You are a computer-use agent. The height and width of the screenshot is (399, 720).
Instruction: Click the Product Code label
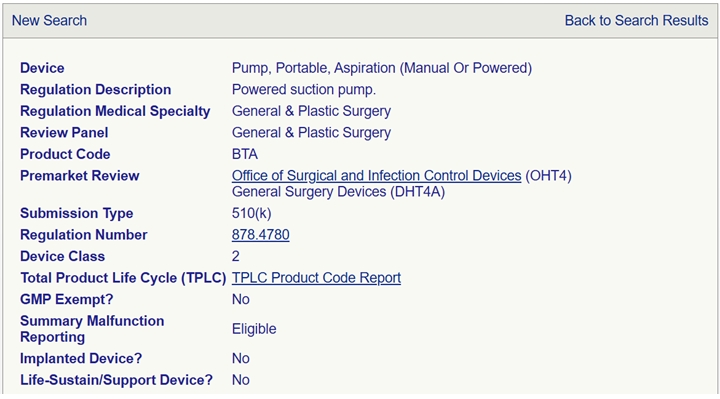(65, 154)
